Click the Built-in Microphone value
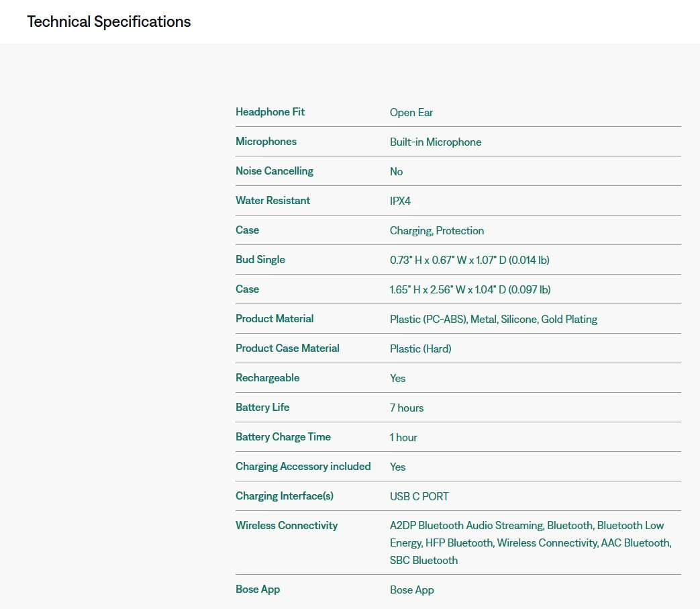700x609 pixels. (x=436, y=142)
